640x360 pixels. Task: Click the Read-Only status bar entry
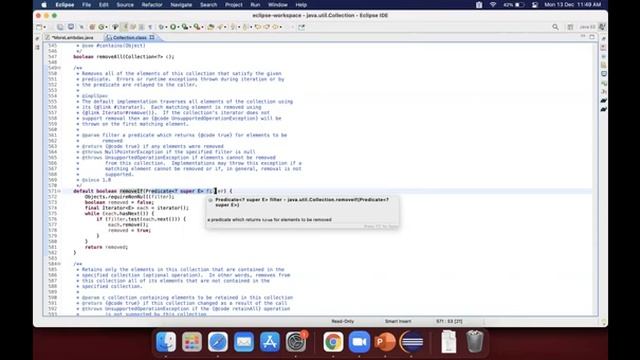(342, 321)
